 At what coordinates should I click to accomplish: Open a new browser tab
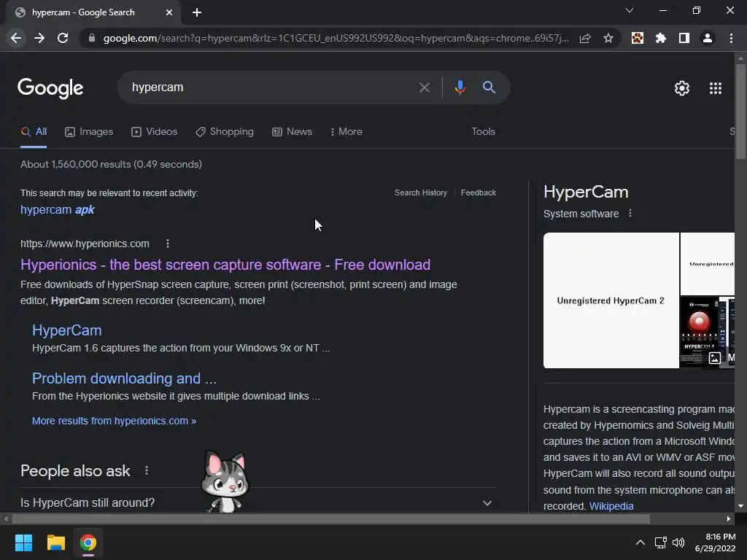[x=197, y=12]
